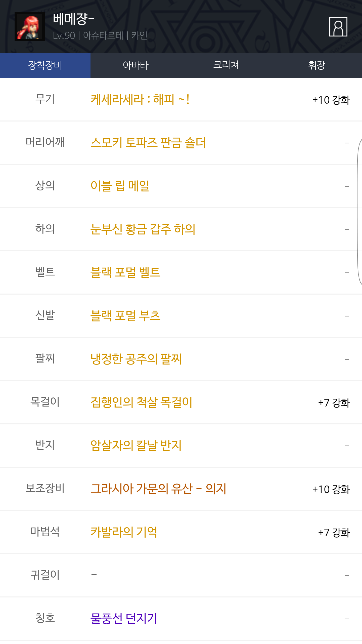This screenshot has height=644, width=362.
Task: Open the 크리쳐 tab
Action: point(226,65)
